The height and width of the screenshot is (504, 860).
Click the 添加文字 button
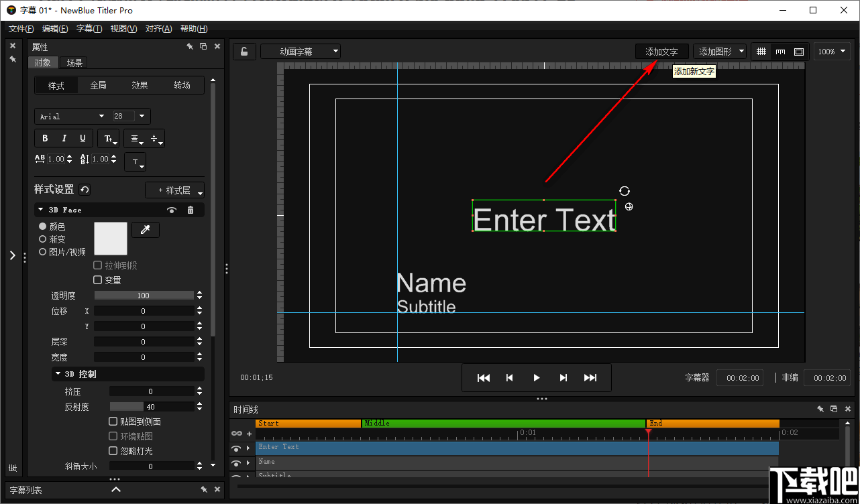pyautogui.click(x=661, y=51)
